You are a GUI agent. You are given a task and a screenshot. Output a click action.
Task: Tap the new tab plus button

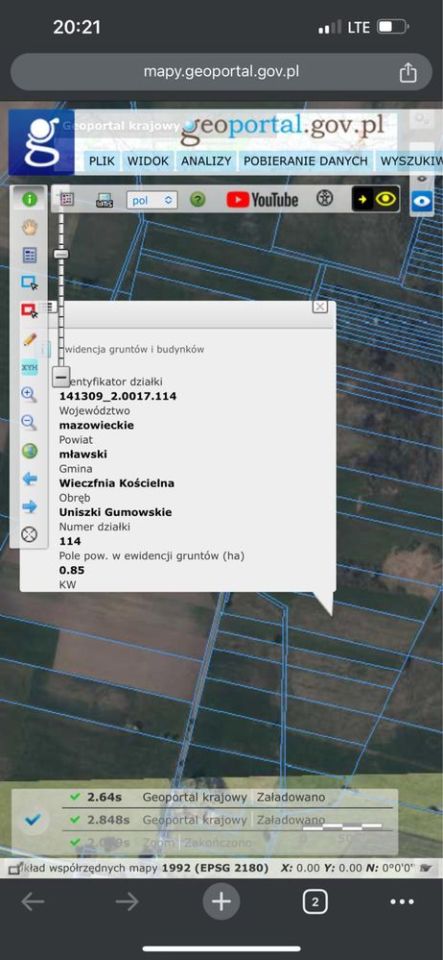pos(221,901)
